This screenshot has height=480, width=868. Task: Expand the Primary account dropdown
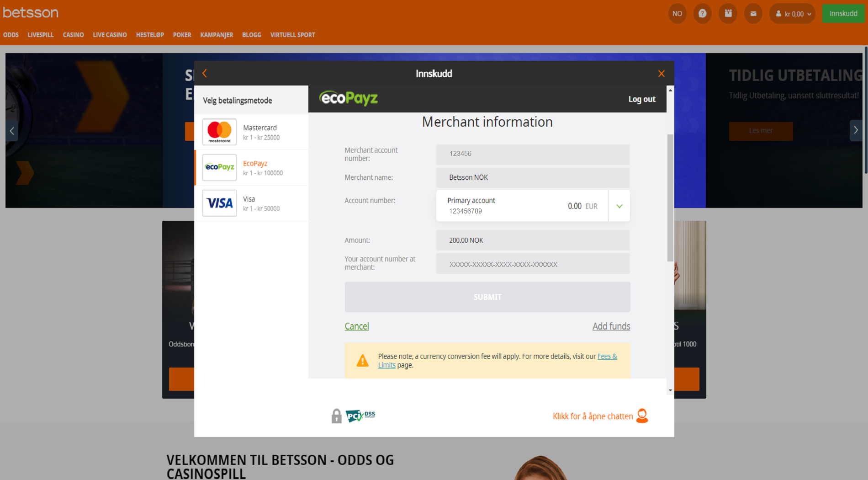pos(619,206)
